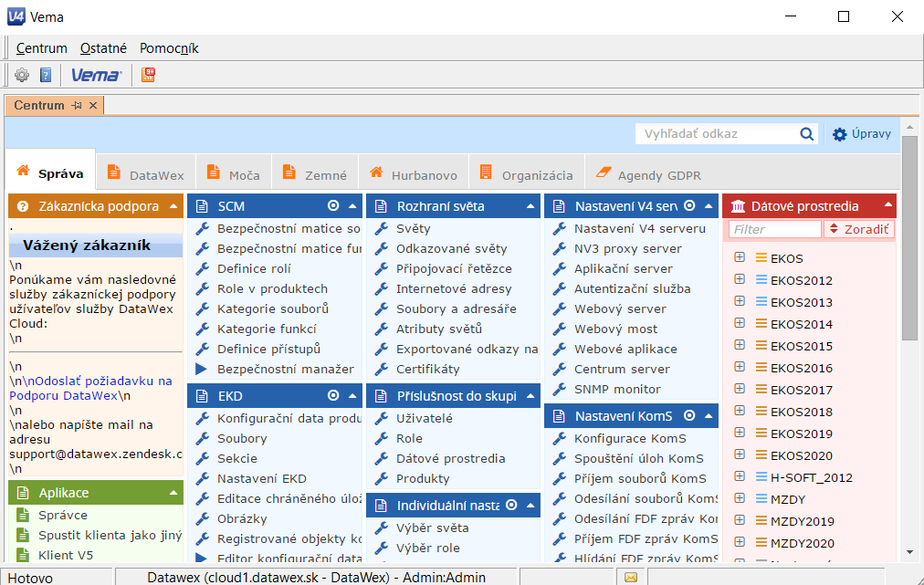The height and width of the screenshot is (585, 924).
Task: Click the stack icon beside MZDY2019
Action: click(x=761, y=521)
